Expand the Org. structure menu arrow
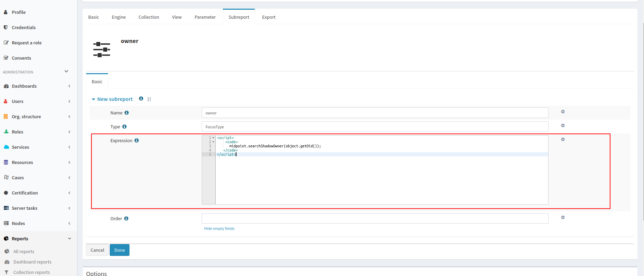 [x=69, y=117]
